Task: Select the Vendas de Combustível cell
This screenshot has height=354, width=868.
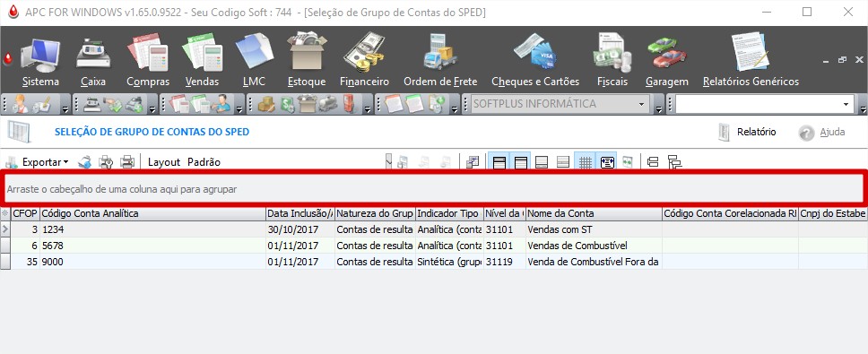Action: point(594,246)
